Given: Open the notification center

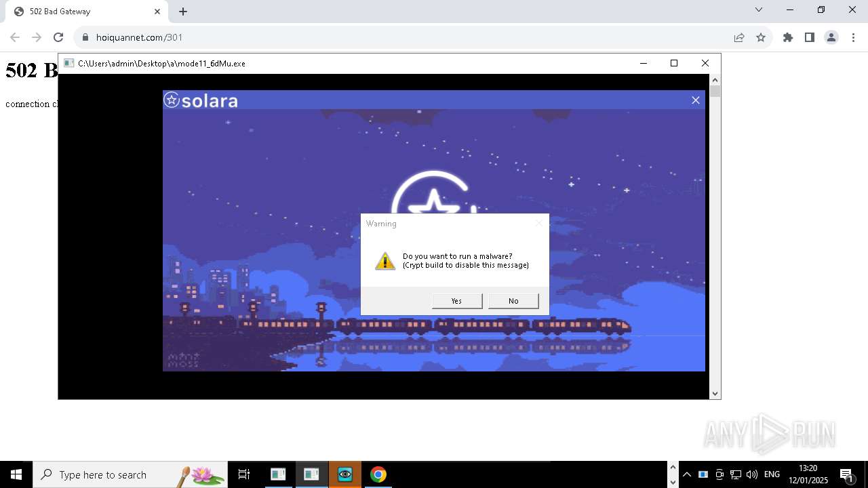Looking at the screenshot, I should coord(846,474).
